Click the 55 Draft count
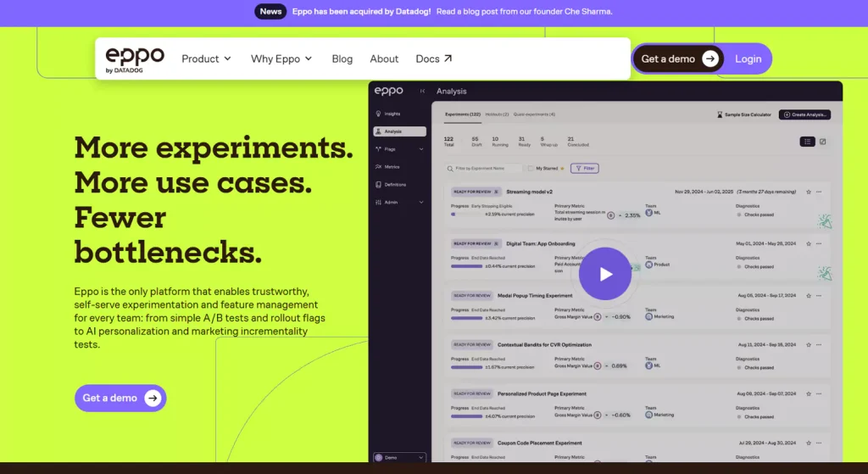The height and width of the screenshot is (474, 868). tap(476, 142)
